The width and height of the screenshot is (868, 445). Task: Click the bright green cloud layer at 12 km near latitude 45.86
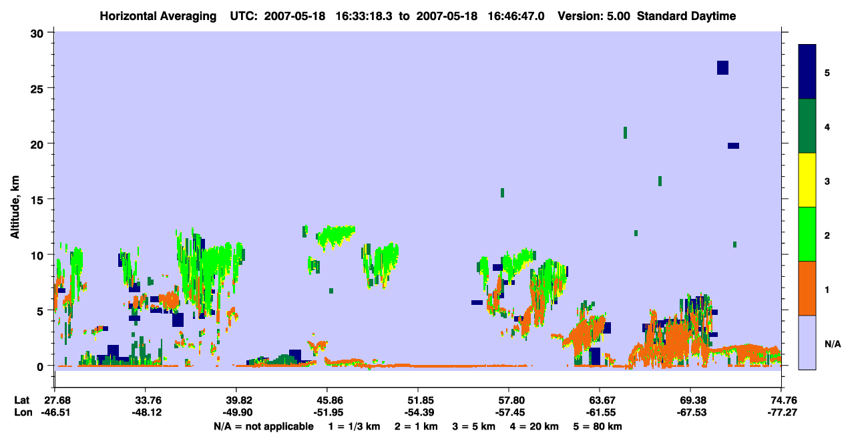coord(336,235)
